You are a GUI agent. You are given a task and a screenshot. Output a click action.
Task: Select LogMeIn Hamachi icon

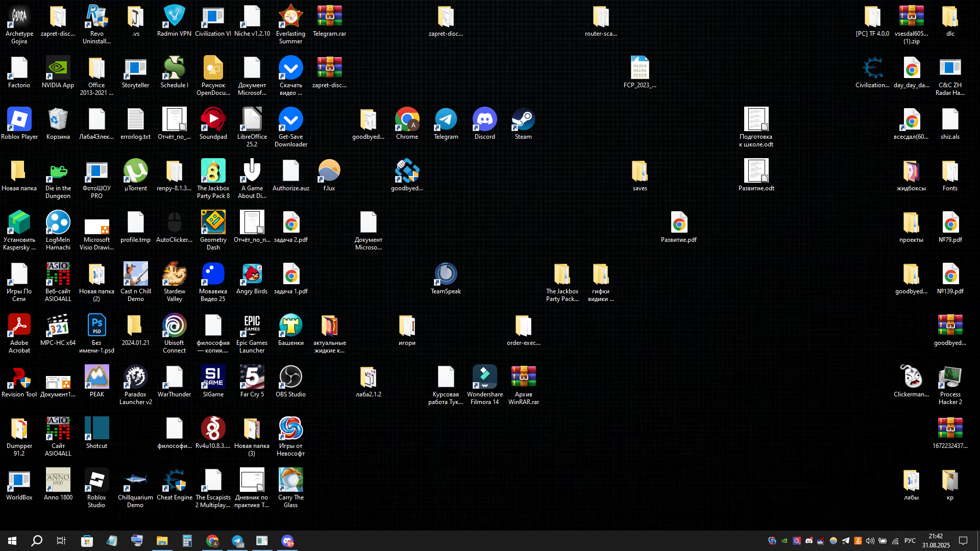click(58, 231)
